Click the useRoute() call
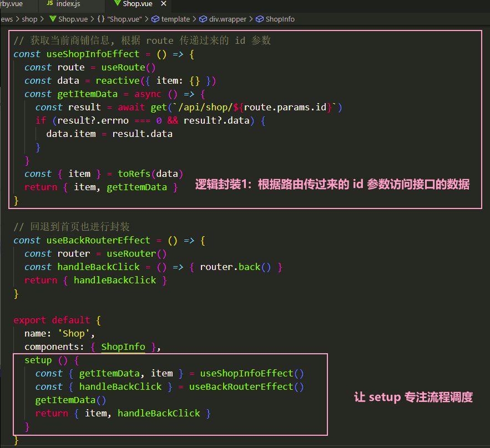The width and height of the screenshot is (490, 448). [128, 68]
